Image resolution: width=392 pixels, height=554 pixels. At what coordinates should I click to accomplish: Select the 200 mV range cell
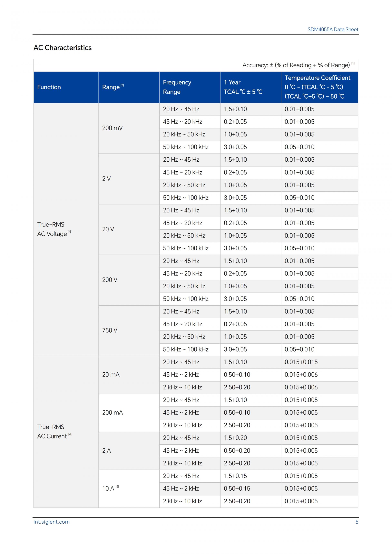[x=112, y=128]
